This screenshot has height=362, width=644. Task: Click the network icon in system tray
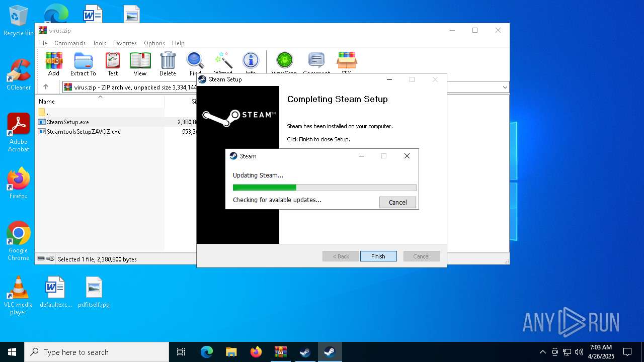567,352
